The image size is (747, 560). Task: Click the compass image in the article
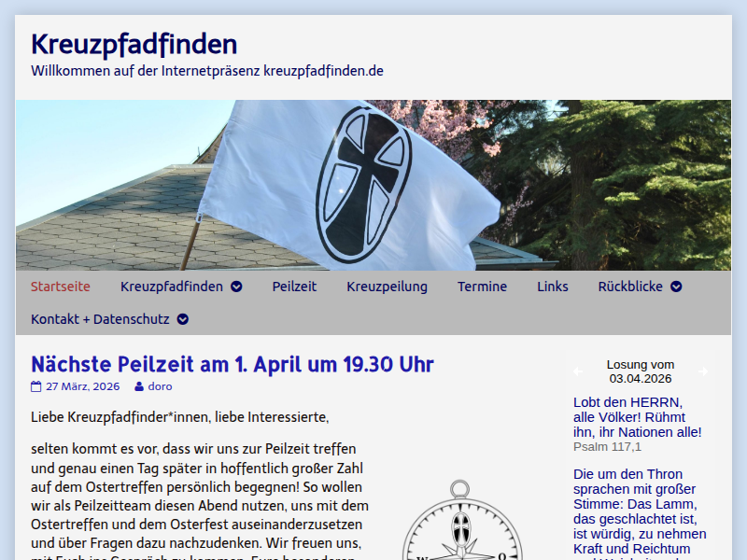tap(459, 525)
